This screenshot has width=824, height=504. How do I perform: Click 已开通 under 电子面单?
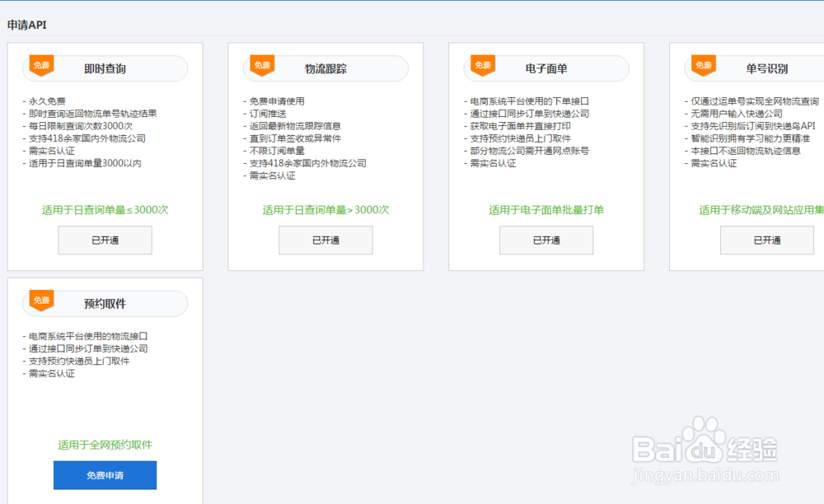(546, 240)
